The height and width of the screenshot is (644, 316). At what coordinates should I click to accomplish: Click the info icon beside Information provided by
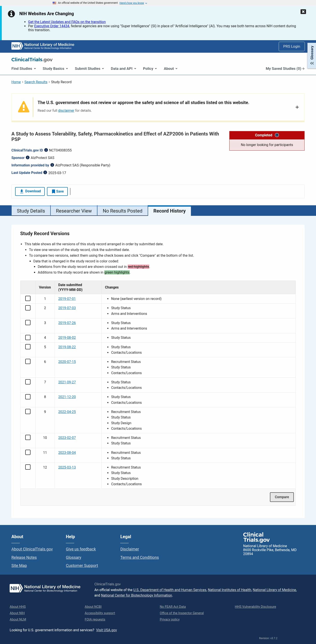pos(52,165)
